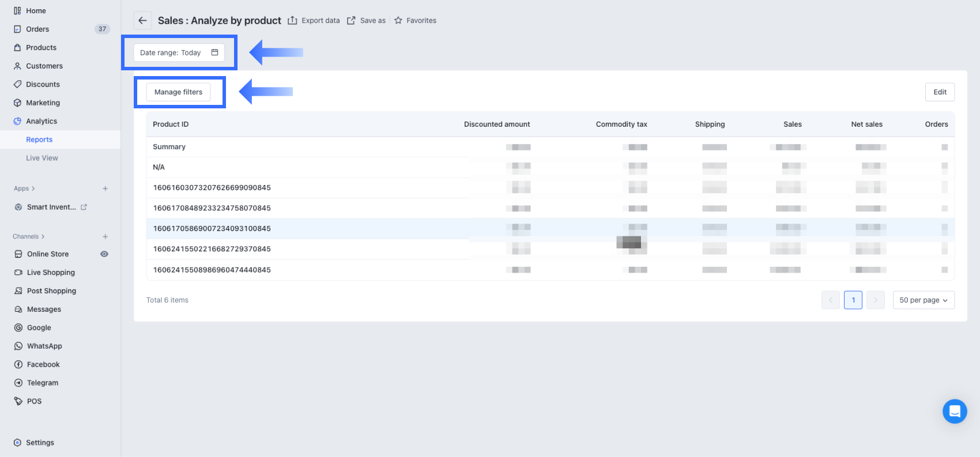980x457 pixels.
Task: Open the chat support bubble
Action: pos(955,411)
